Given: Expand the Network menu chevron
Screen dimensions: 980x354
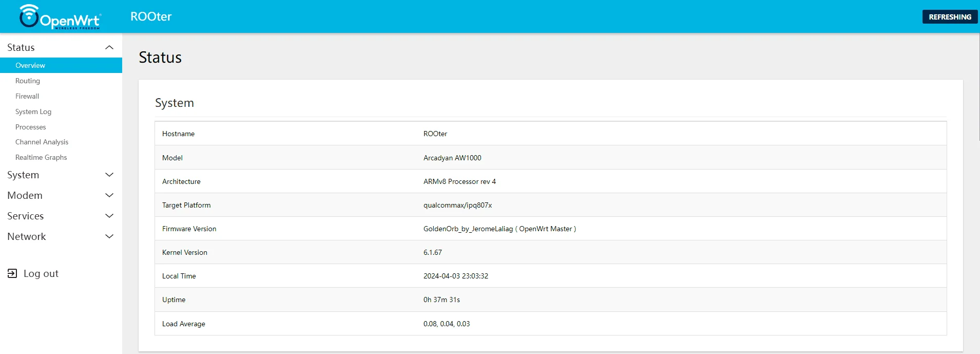Looking at the screenshot, I should [x=109, y=236].
